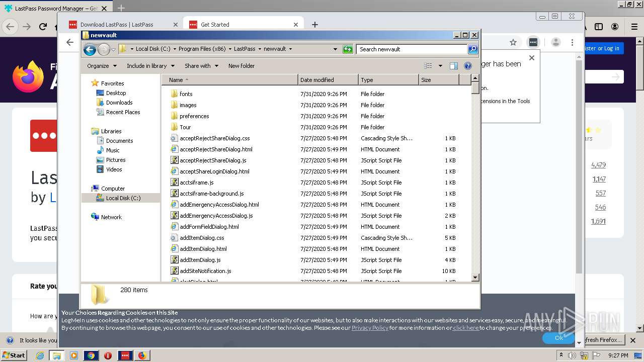Select Local Disk (C:) in navigation pane
This screenshot has width=644, height=362.
coord(123,198)
